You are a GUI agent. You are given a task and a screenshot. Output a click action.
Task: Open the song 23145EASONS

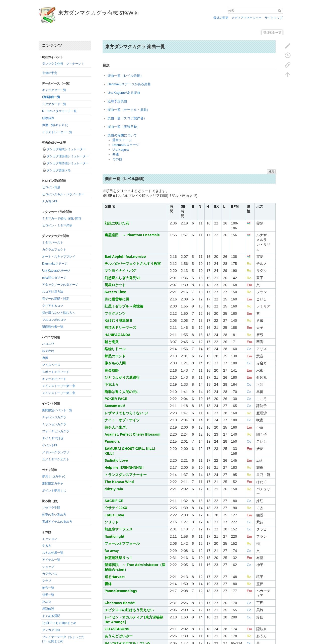[x=117, y=629]
